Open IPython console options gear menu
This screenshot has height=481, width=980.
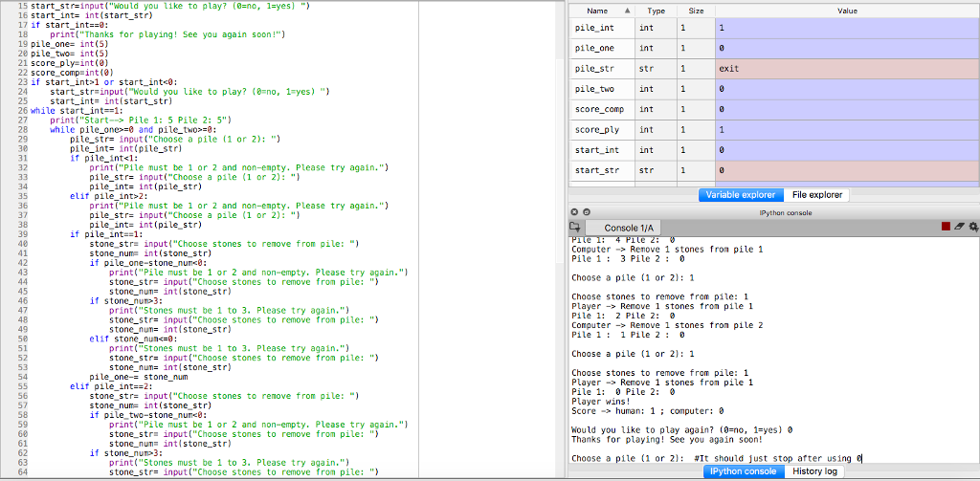click(973, 228)
